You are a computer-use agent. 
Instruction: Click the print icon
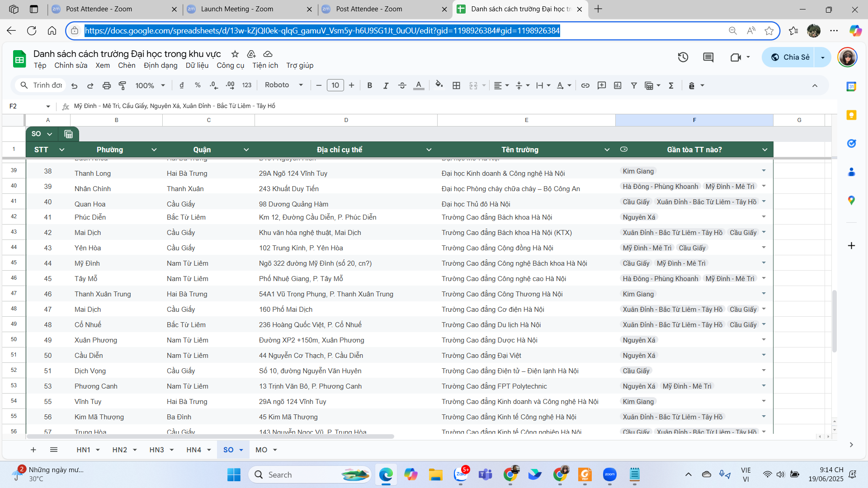tap(106, 85)
